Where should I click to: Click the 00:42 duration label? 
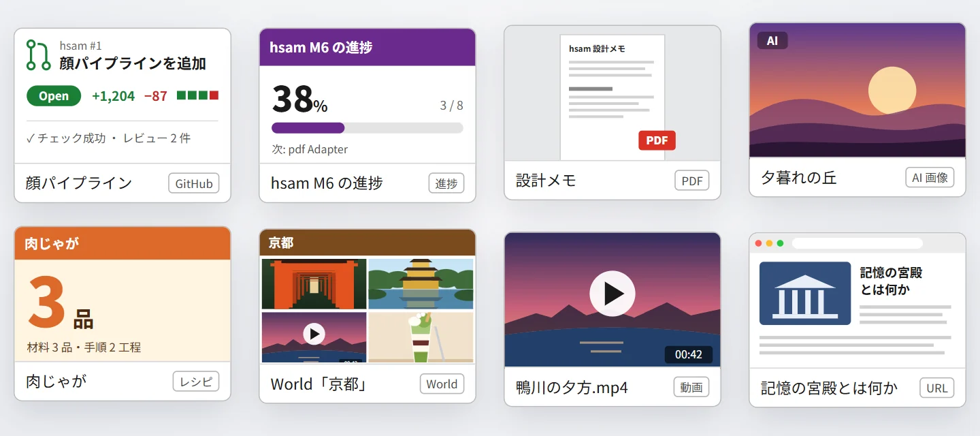[x=689, y=354]
